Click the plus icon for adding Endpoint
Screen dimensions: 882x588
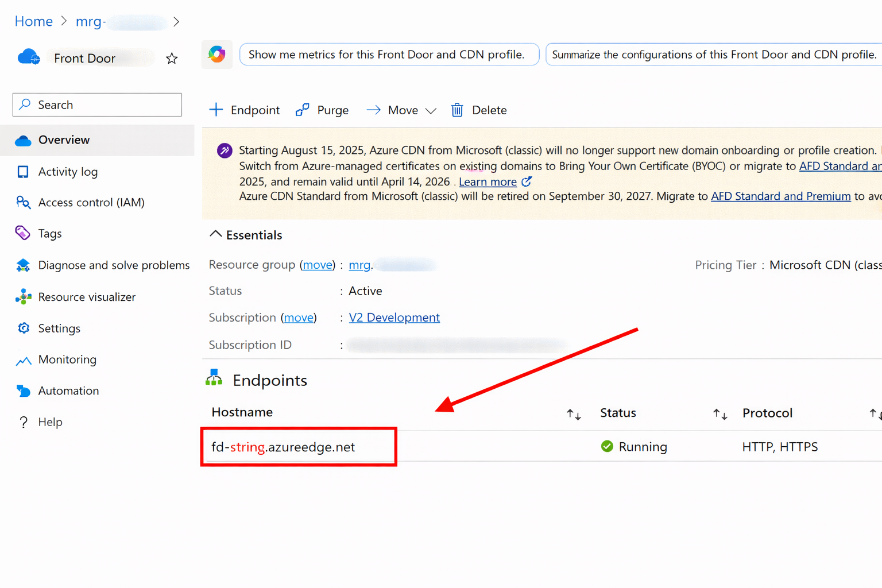coord(216,110)
